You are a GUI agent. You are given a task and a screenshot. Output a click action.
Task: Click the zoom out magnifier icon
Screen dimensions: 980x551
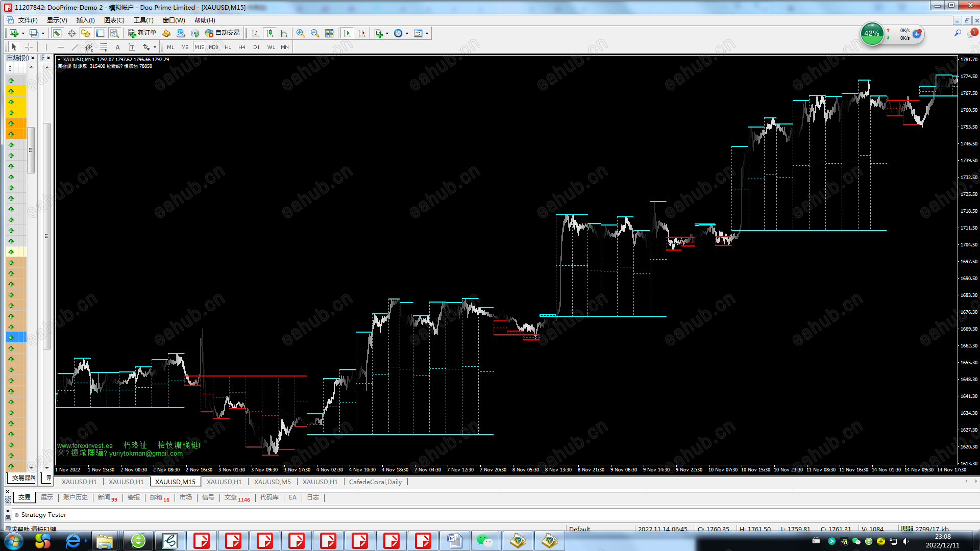point(315,33)
